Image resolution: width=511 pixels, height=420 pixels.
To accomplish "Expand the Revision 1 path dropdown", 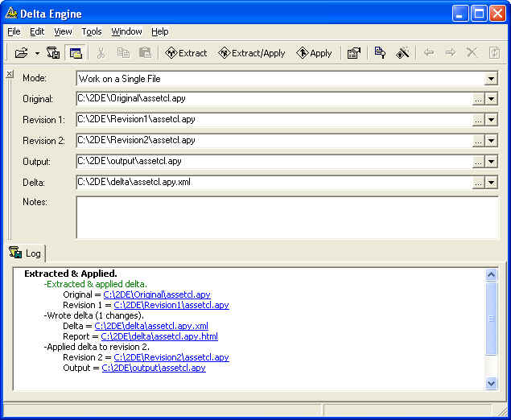I will click(491, 120).
